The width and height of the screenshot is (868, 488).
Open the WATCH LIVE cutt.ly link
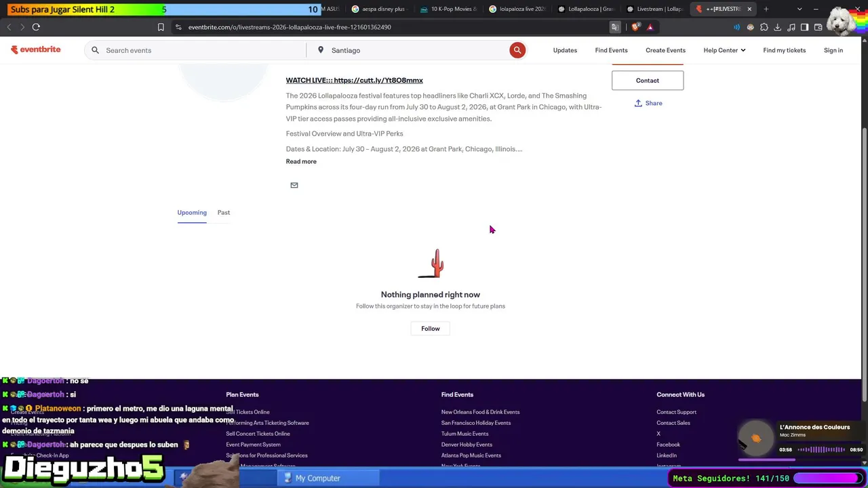[355, 80]
